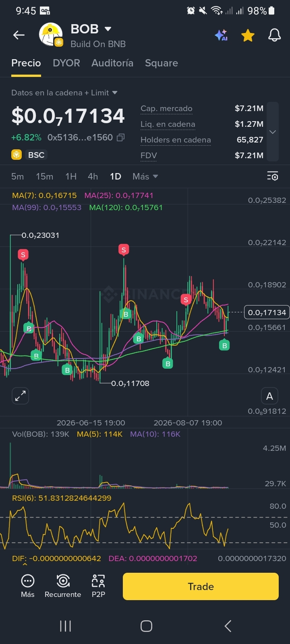The height and width of the screenshot is (644, 290).
Task: Tap the current price tag 0.0₇17134
Action: [x=267, y=312]
